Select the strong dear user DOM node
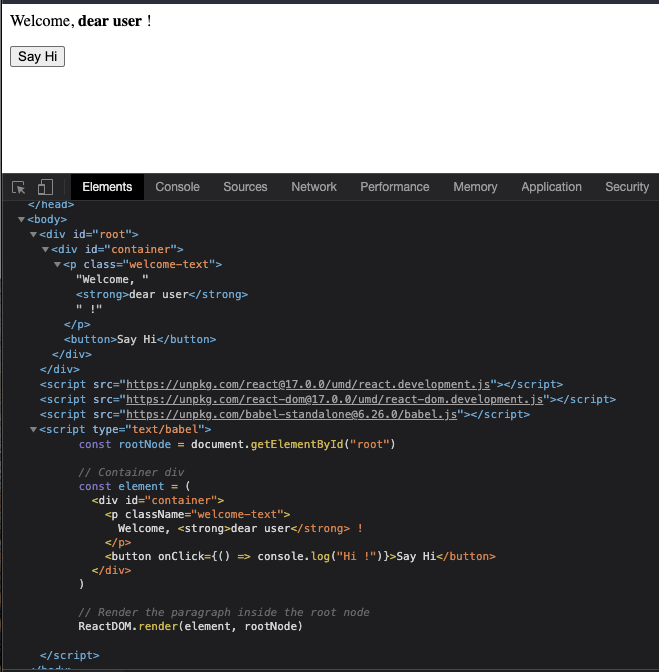This screenshot has height=672, width=659. tap(162, 294)
